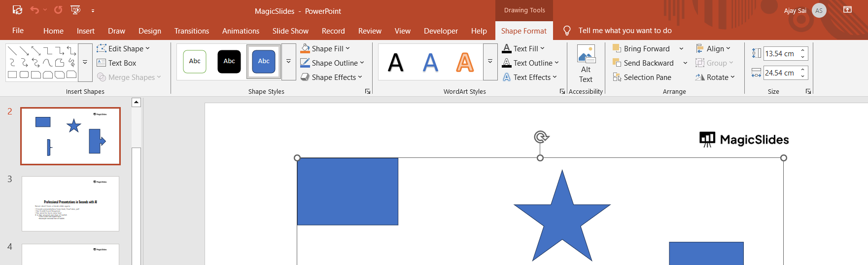Expand the Shape Styles gallery

point(288,62)
